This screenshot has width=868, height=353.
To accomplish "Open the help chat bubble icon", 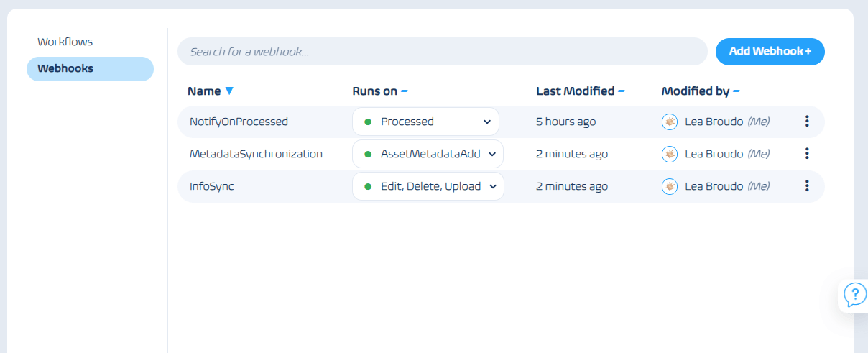I will point(855,294).
